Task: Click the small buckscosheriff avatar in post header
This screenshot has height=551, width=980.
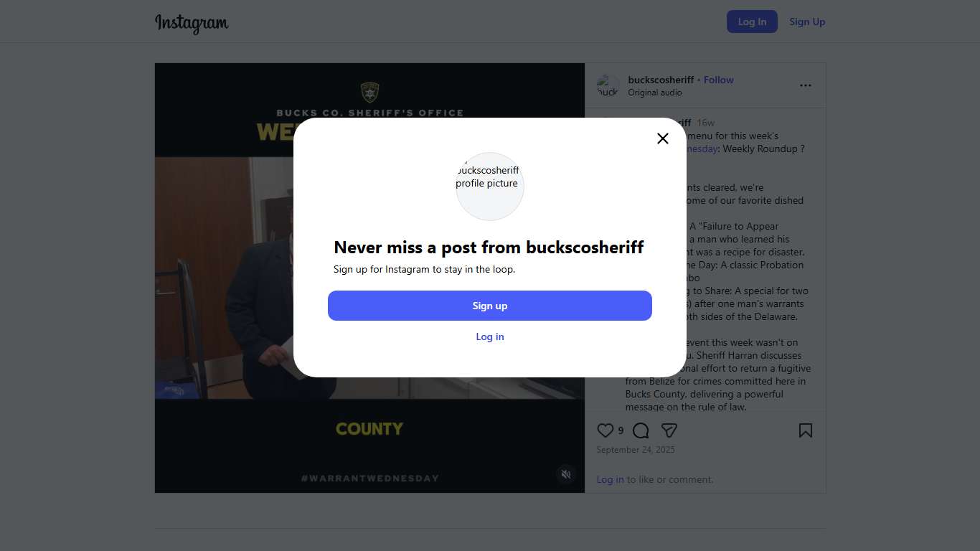Action: (x=608, y=85)
